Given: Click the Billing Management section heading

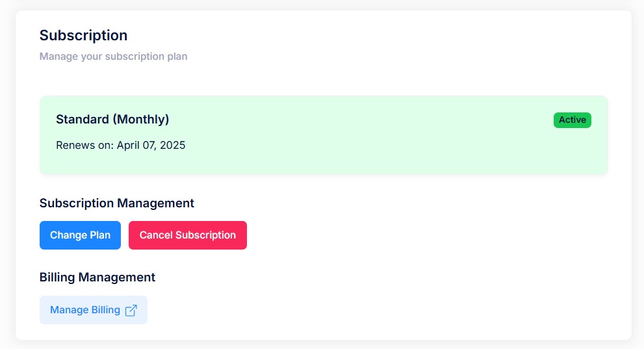Looking at the screenshot, I should tap(97, 277).
